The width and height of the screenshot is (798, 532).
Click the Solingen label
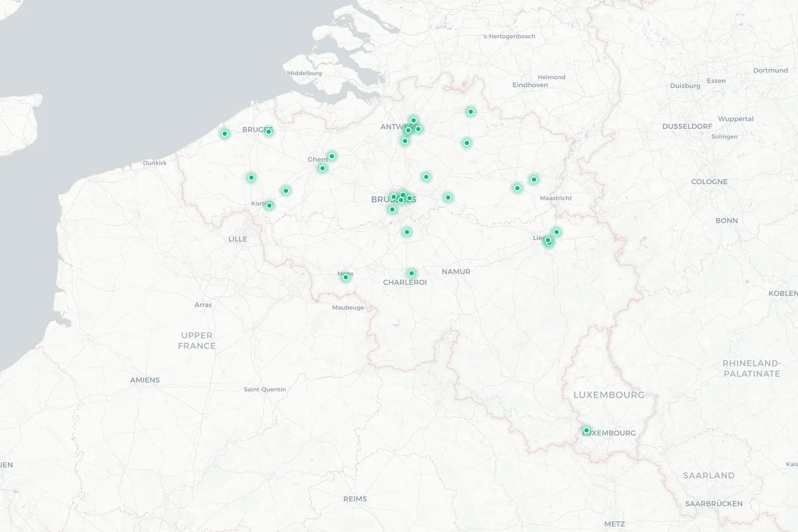click(x=724, y=136)
